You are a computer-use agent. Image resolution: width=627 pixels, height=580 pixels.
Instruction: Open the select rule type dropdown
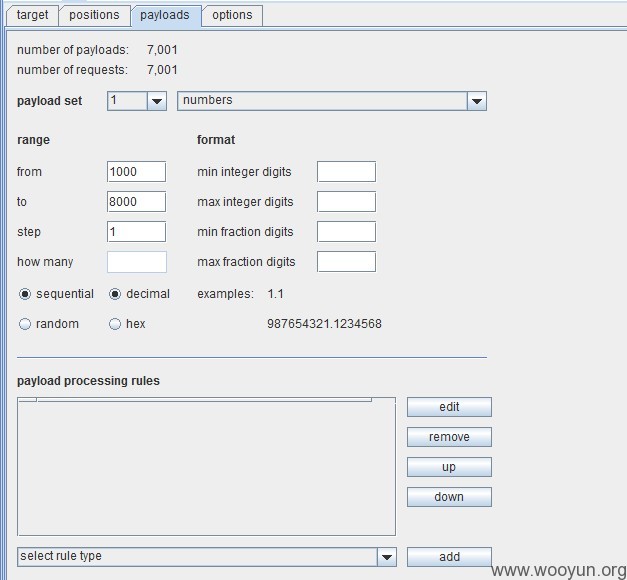(x=207, y=557)
